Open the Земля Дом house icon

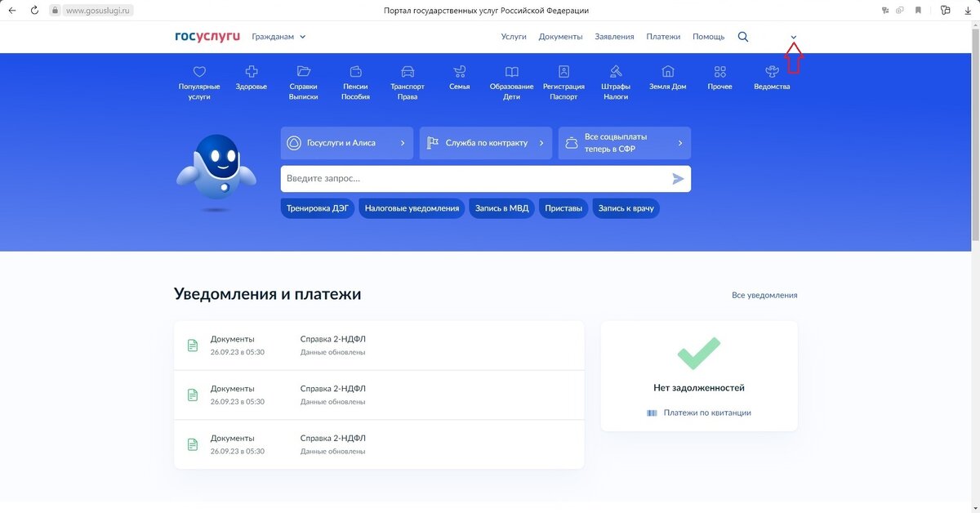coord(668,72)
